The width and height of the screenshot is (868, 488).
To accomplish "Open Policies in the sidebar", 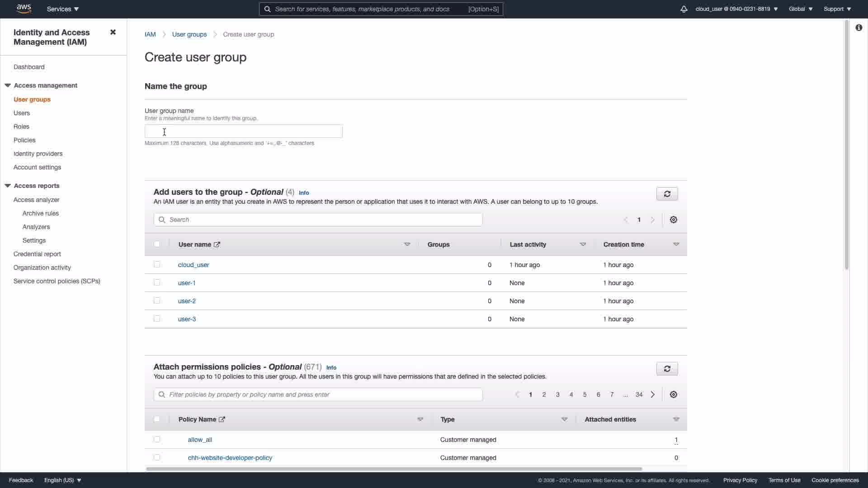I will point(24,140).
